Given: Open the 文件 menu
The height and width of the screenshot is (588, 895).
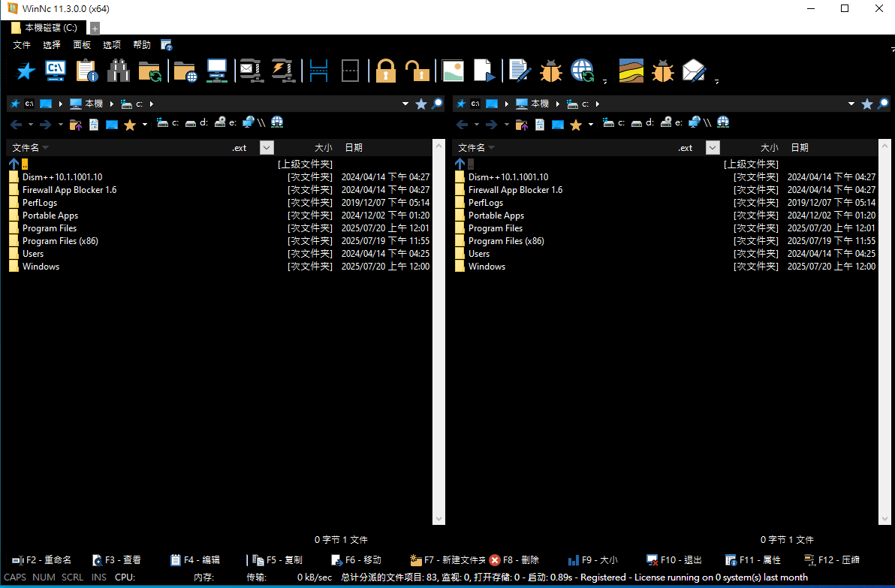Looking at the screenshot, I should (22, 44).
